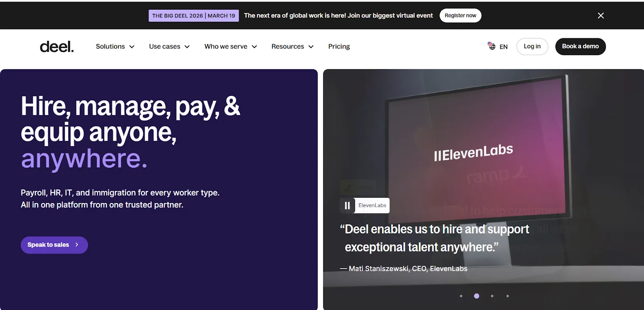Click Mati Staniszewski attribution text

click(404, 269)
